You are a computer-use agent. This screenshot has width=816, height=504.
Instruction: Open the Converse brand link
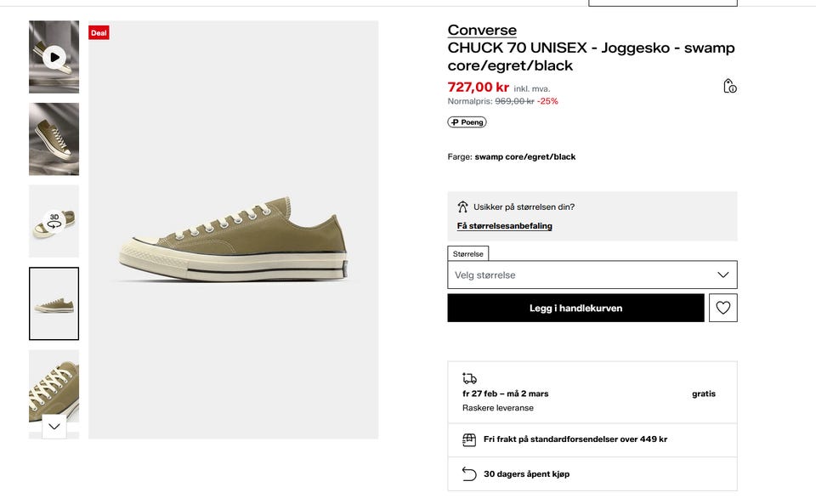pos(482,31)
